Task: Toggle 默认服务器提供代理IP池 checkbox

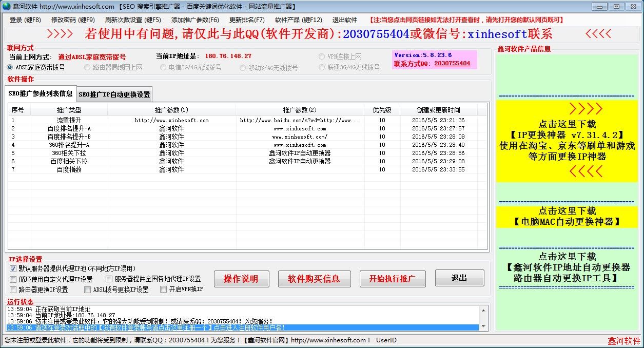Action: [x=13, y=268]
